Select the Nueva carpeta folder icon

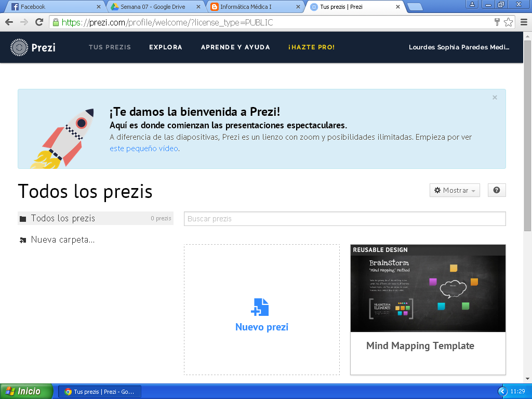click(22, 240)
